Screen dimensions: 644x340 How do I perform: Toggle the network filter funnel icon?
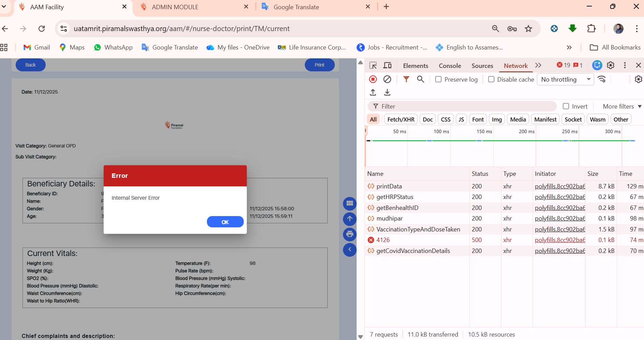coord(406,79)
